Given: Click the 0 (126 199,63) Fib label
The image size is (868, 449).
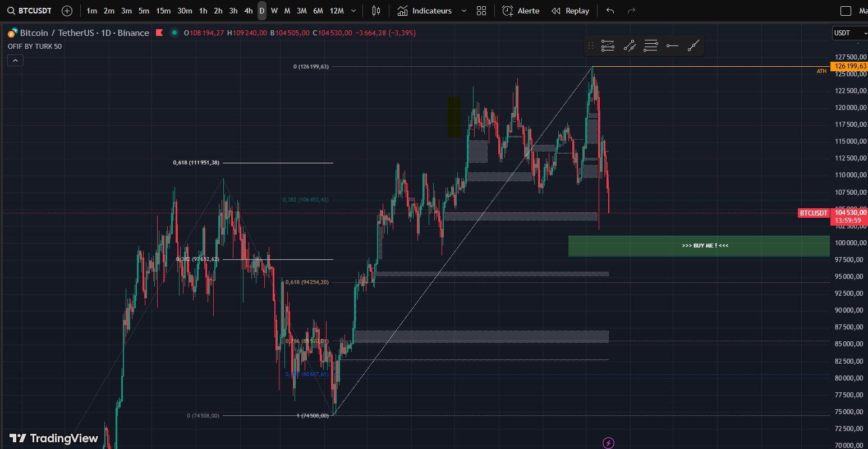Looking at the screenshot, I should 311,66.
